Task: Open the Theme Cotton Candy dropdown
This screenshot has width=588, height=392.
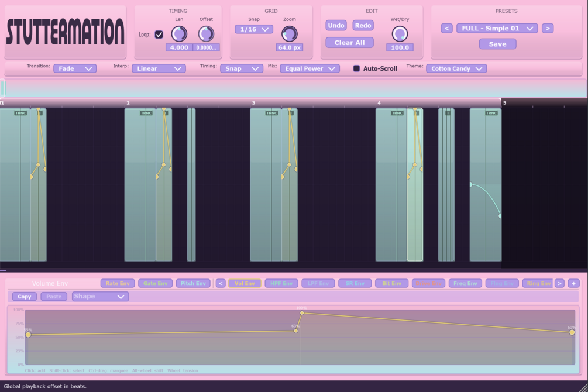Action: [456, 68]
